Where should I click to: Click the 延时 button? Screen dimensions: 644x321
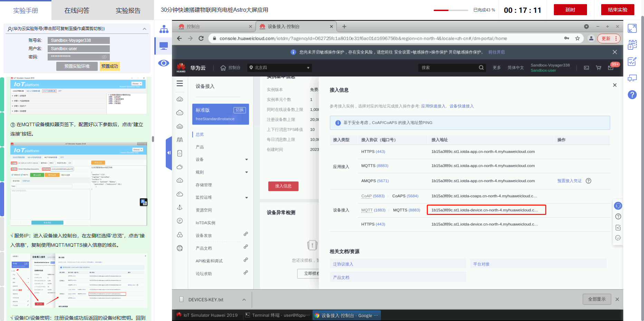coord(570,10)
